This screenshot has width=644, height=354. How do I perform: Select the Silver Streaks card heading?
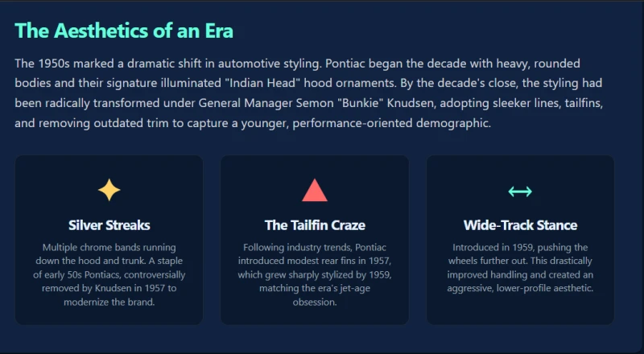click(109, 225)
